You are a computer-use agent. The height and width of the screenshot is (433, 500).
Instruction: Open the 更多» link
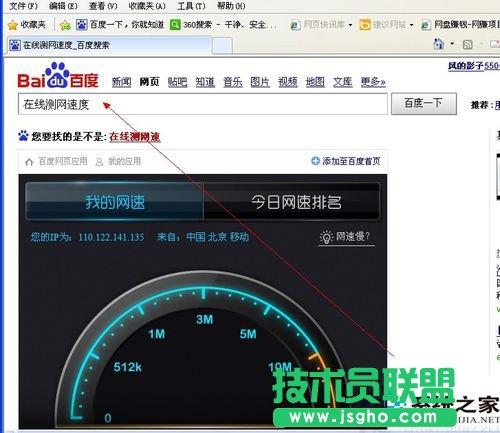[x=373, y=82]
